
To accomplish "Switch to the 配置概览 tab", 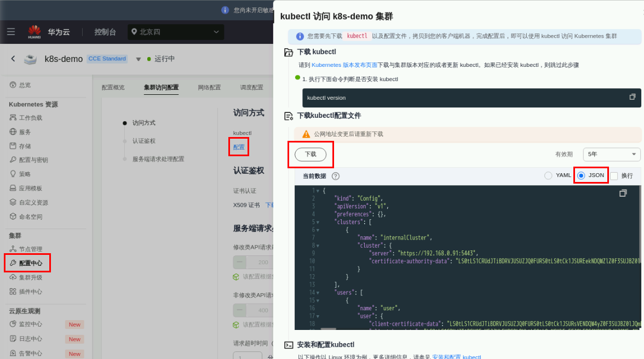I will tap(113, 87).
